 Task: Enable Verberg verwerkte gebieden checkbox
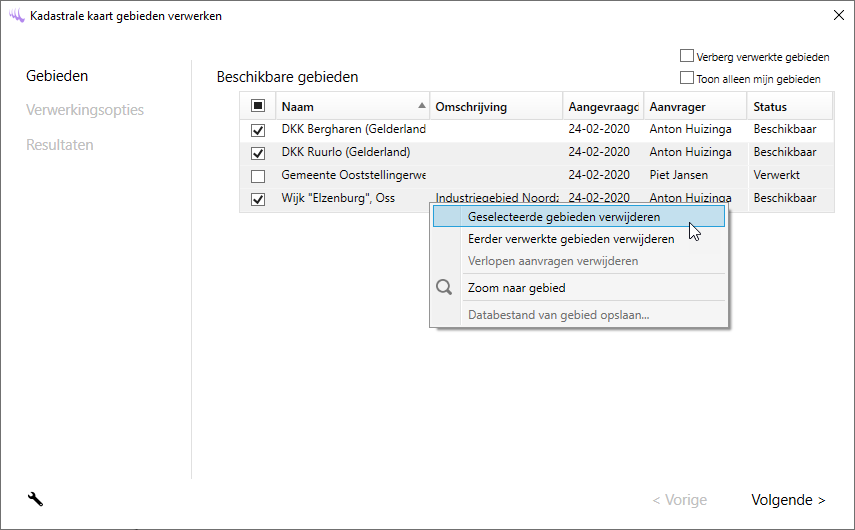(687, 57)
